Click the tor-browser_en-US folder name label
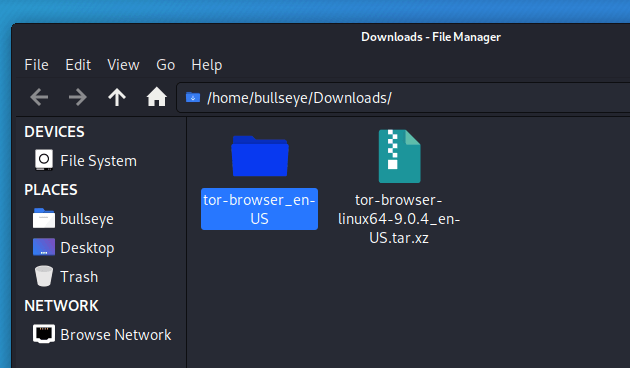630x368 pixels. pos(259,209)
